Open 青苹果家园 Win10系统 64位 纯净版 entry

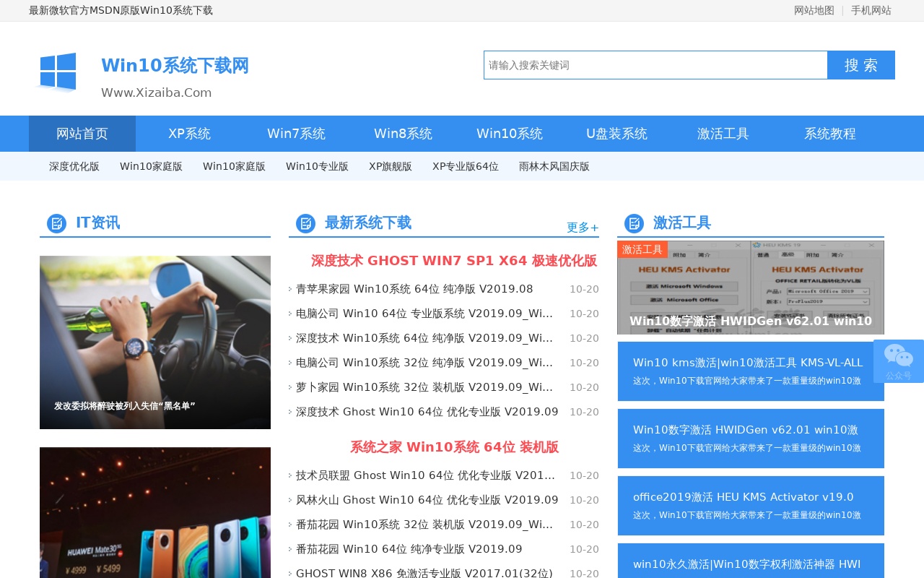(414, 289)
